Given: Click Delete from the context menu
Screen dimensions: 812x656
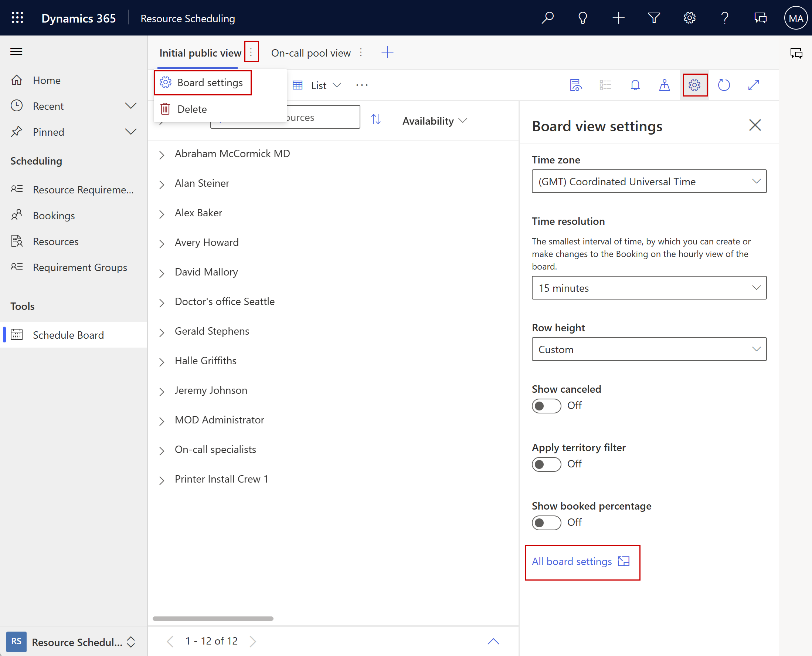Looking at the screenshot, I should pos(192,108).
